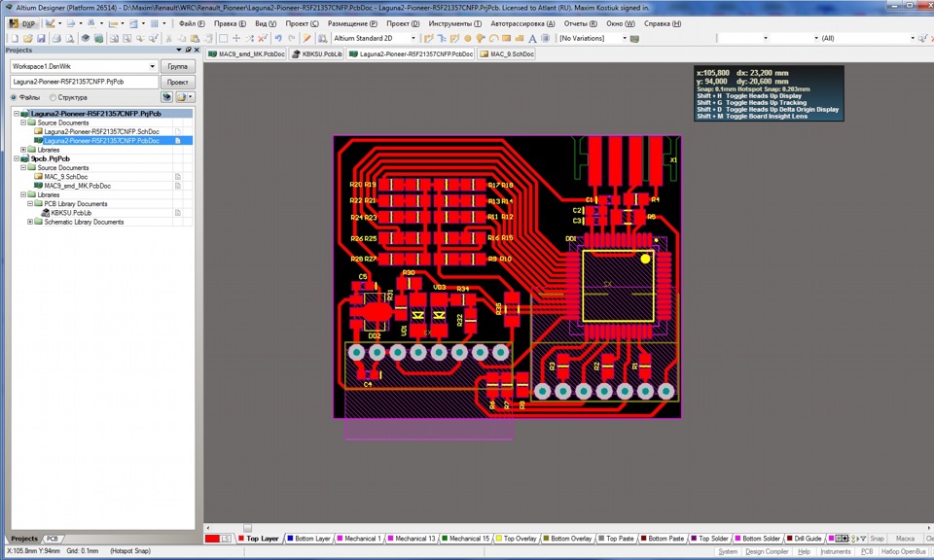The width and height of the screenshot is (934, 560).
Task: Open the Автотрассировка menu
Action: pyautogui.click(x=522, y=23)
